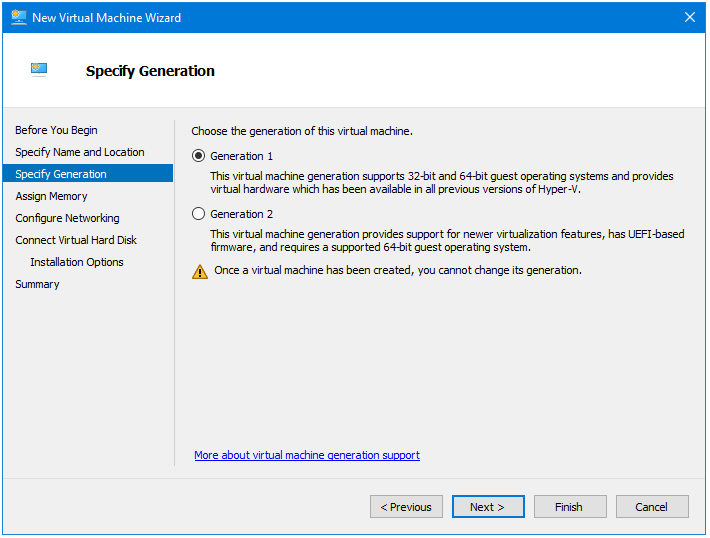Click Finish to complete the wizard

click(x=569, y=507)
